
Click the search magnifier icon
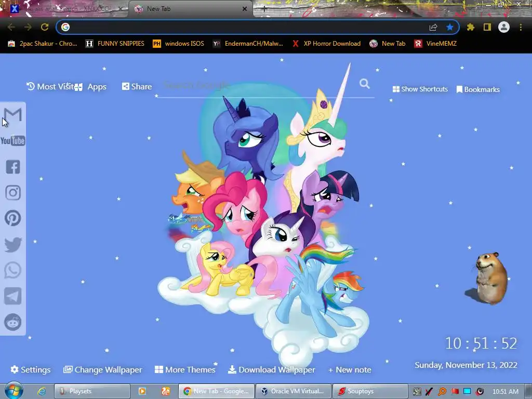coord(364,84)
